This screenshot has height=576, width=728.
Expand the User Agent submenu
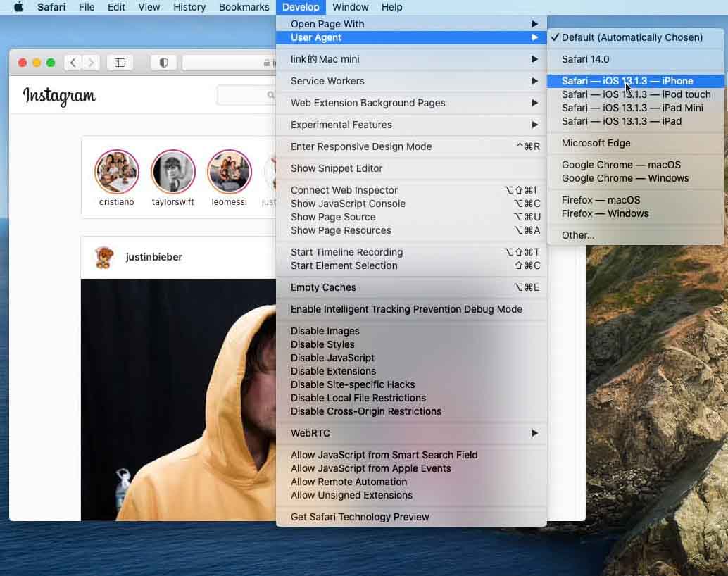point(411,37)
